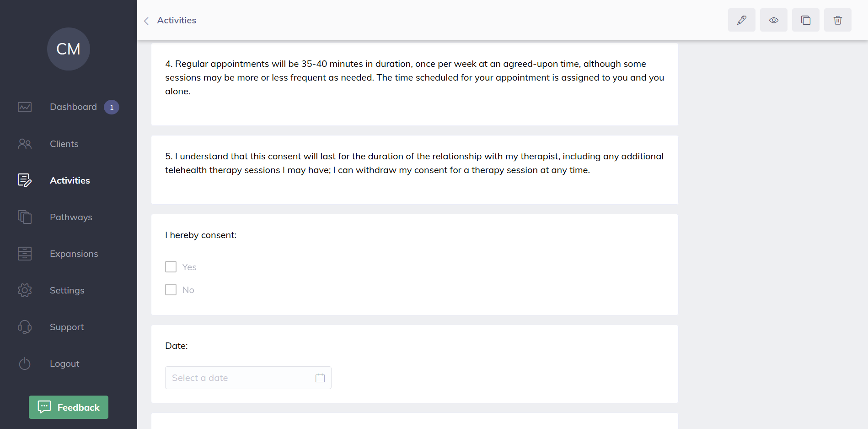Image resolution: width=868 pixels, height=429 pixels.
Task: Select Activities in the sidebar
Action: coord(70,180)
